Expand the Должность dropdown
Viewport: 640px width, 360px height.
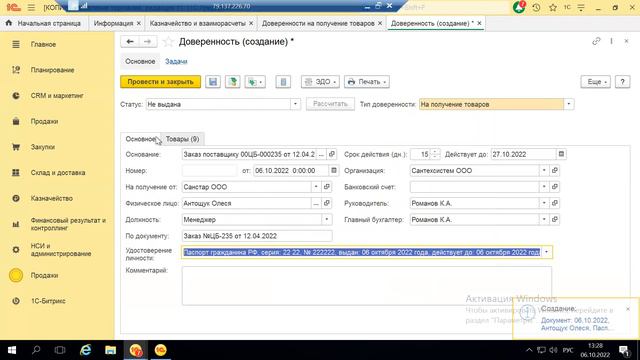point(327,220)
